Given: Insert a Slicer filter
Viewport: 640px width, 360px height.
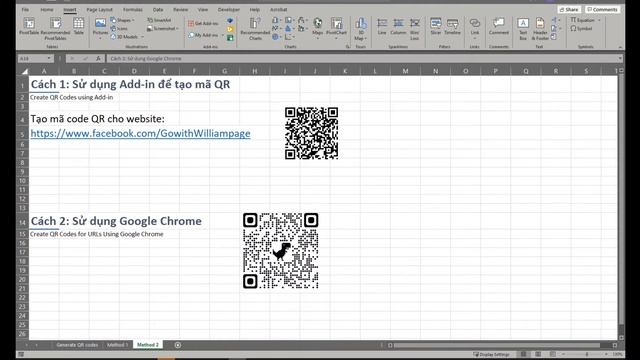Looking at the screenshot, I should (x=436, y=27).
